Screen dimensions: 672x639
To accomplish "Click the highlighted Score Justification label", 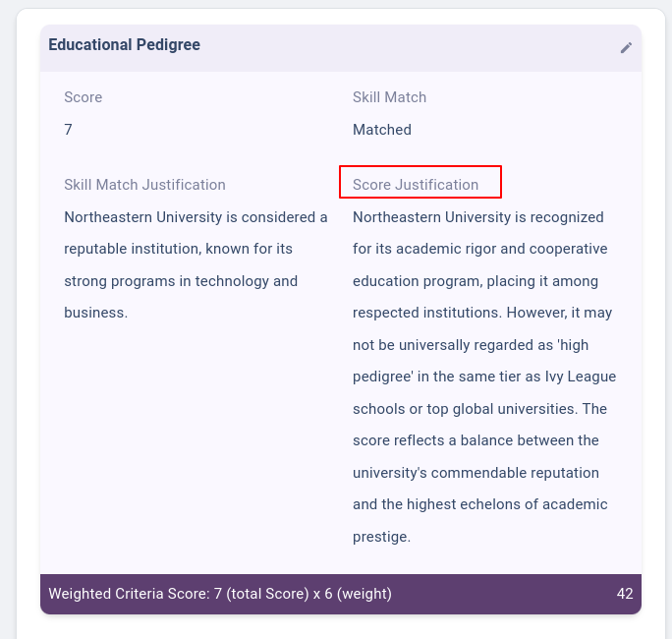I will (x=416, y=185).
